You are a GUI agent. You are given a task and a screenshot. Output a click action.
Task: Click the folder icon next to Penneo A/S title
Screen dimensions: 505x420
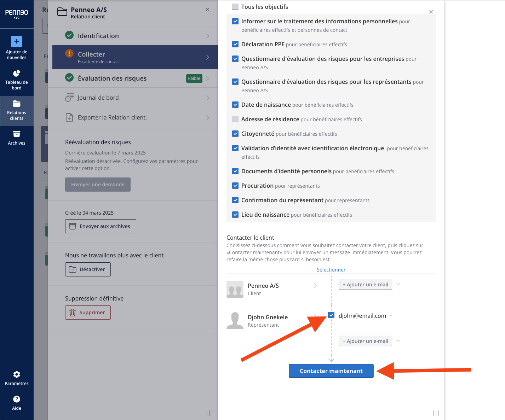point(62,12)
